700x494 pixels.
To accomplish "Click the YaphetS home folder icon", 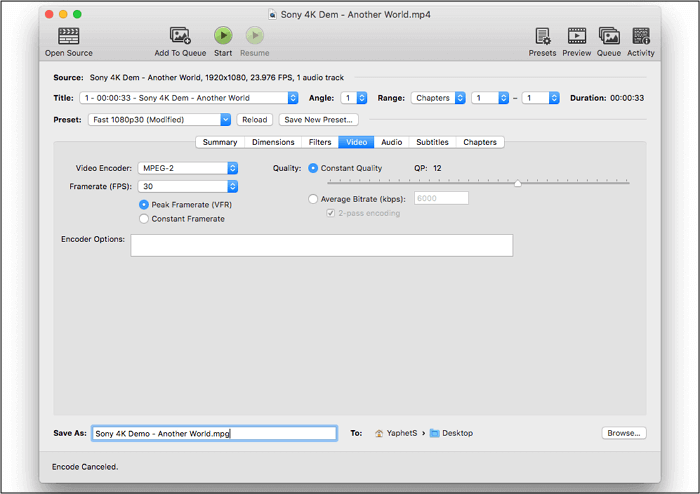I will click(379, 433).
